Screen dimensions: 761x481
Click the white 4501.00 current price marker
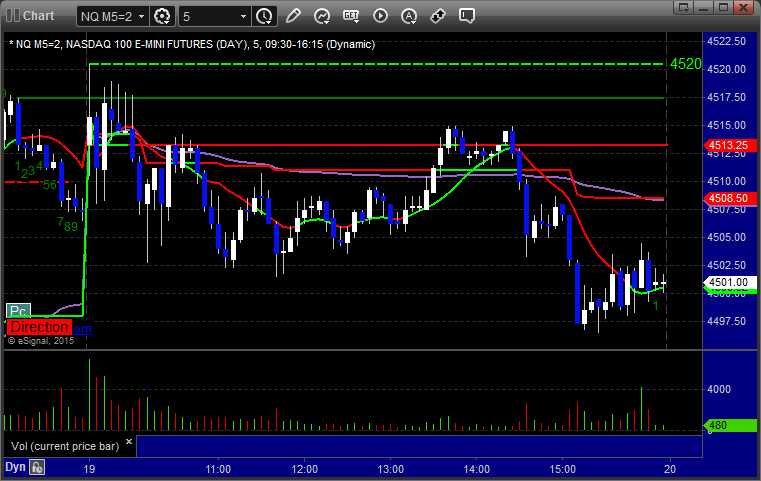(729, 282)
